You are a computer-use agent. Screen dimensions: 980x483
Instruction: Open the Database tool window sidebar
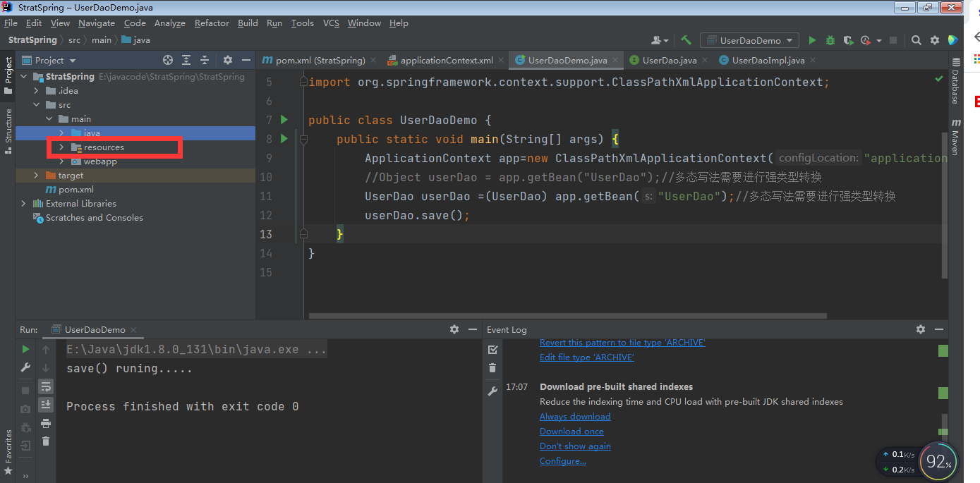(x=956, y=81)
